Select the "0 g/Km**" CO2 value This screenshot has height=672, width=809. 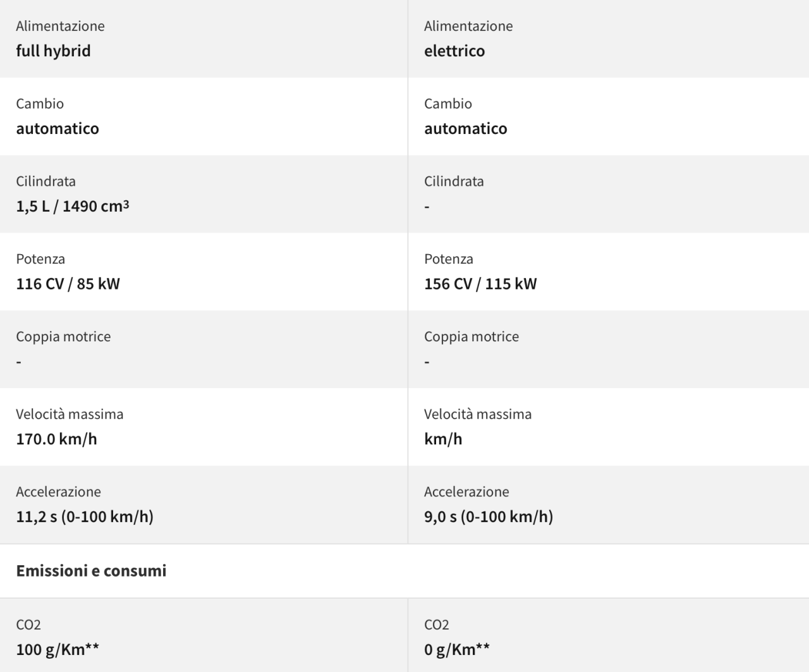click(457, 649)
